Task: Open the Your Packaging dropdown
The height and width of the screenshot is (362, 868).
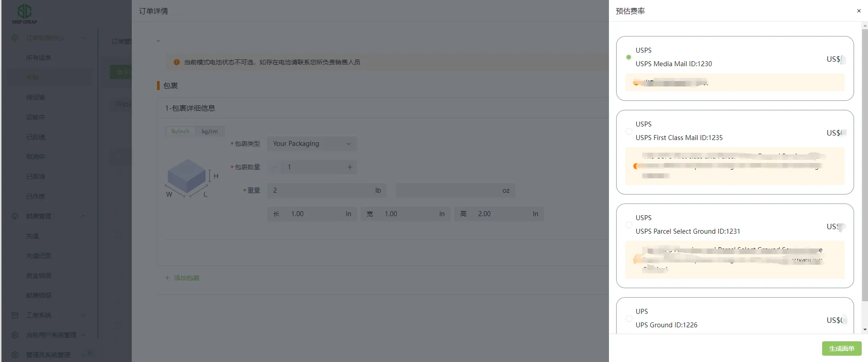Action: point(312,144)
